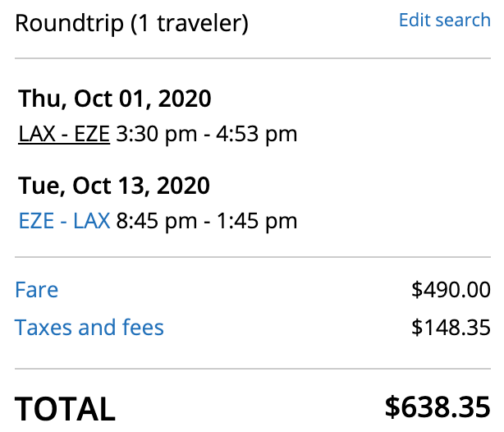Click the $638.35 total price
This screenshot has width=504, height=432.
(437, 408)
